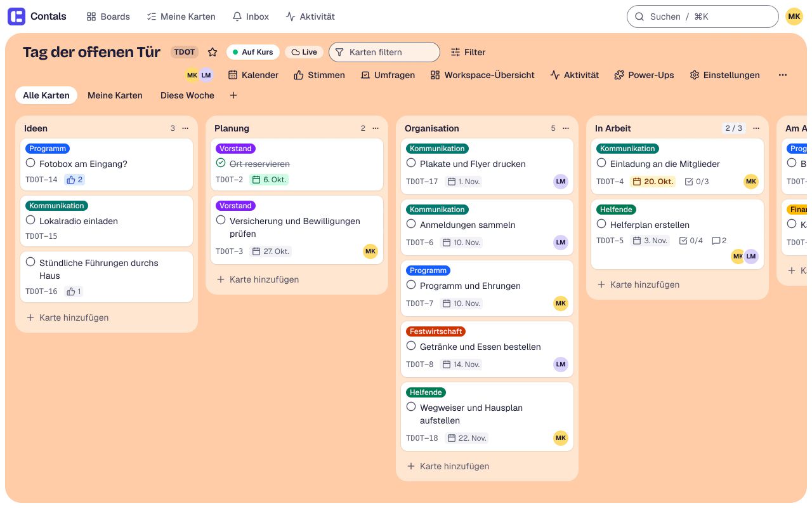
Task: Open board Aktivität in the toolbar
Action: pyautogui.click(x=575, y=75)
